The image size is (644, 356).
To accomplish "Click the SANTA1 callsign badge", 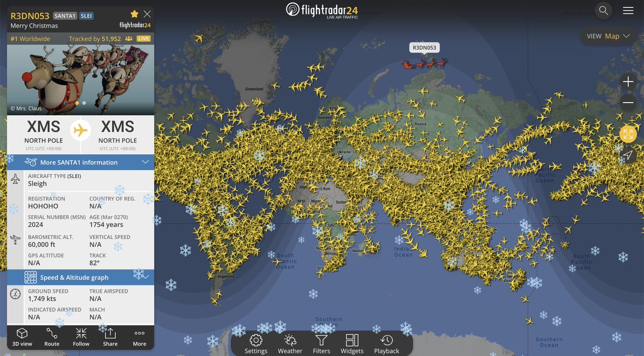I will (x=65, y=16).
